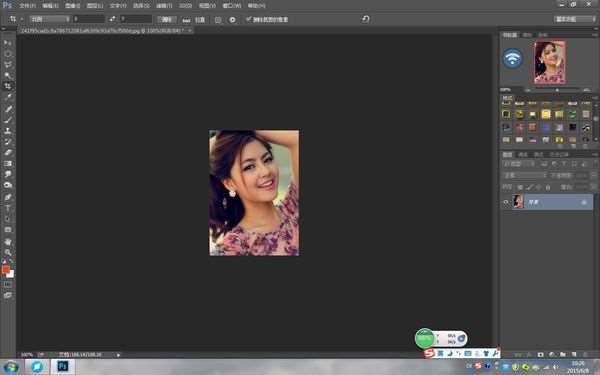Select the Healing Brush tool
This screenshot has height=375, width=600.
(8, 109)
